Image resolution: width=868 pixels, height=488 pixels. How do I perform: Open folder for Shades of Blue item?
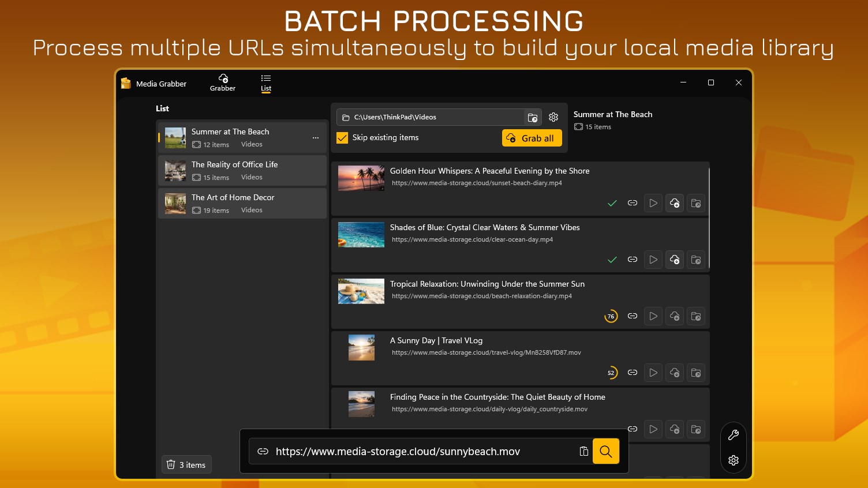tap(696, 260)
